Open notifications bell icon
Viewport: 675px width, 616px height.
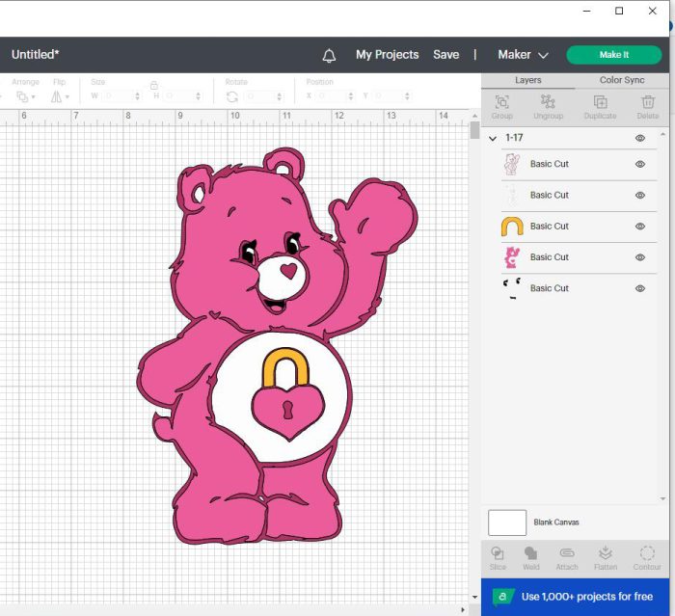click(329, 55)
